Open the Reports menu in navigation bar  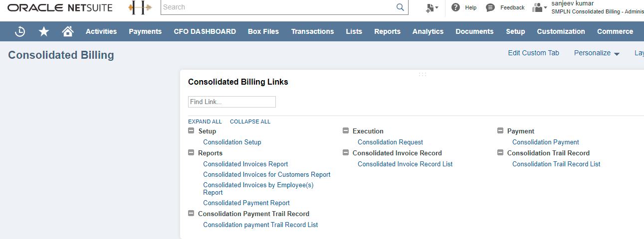387,31
